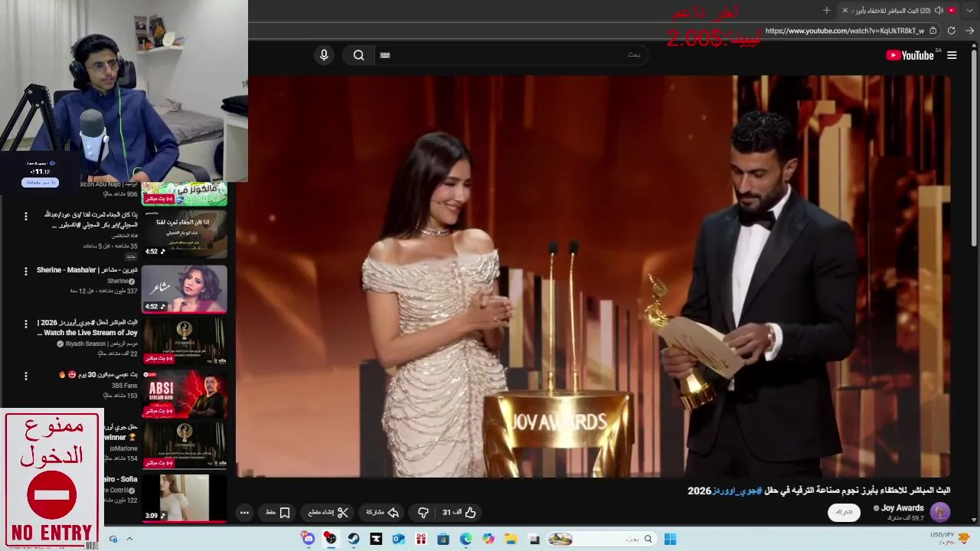Image resolution: width=980 pixels, height=551 pixels.
Task: Open File Explorer from taskbar
Action: tap(511, 539)
